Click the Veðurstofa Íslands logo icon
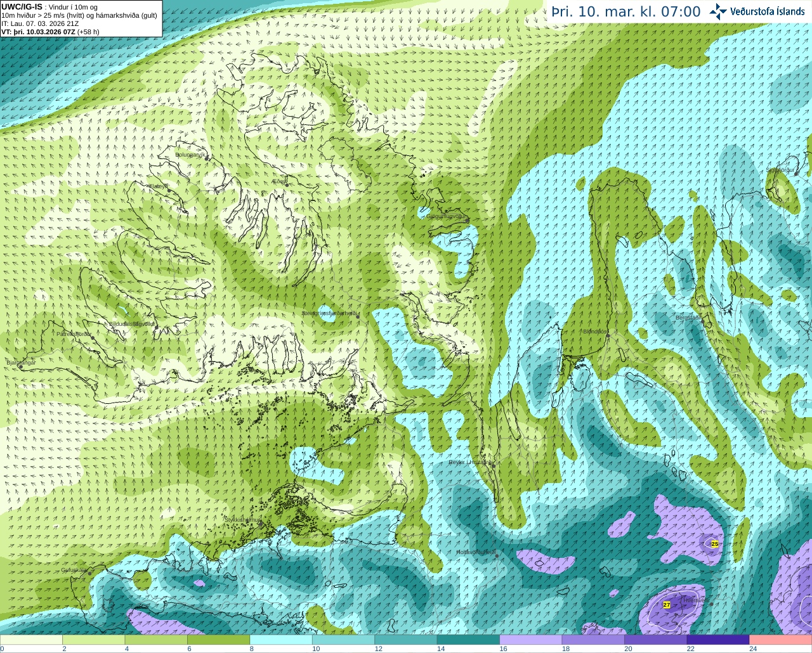 click(718, 11)
